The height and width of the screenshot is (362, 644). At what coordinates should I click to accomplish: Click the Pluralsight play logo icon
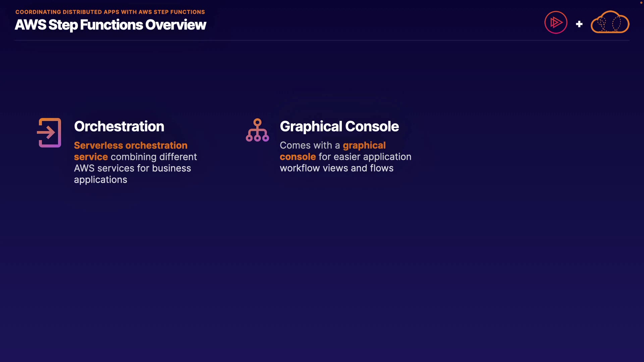click(x=556, y=22)
